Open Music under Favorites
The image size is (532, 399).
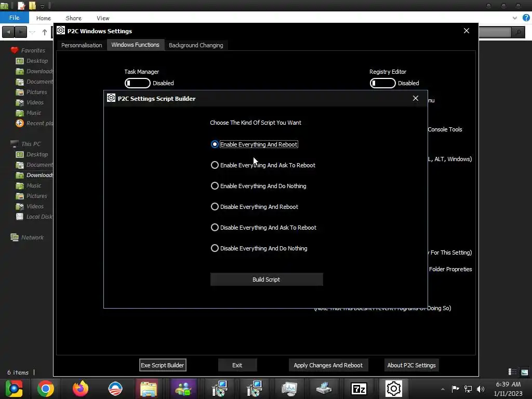pyautogui.click(x=29, y=113)
